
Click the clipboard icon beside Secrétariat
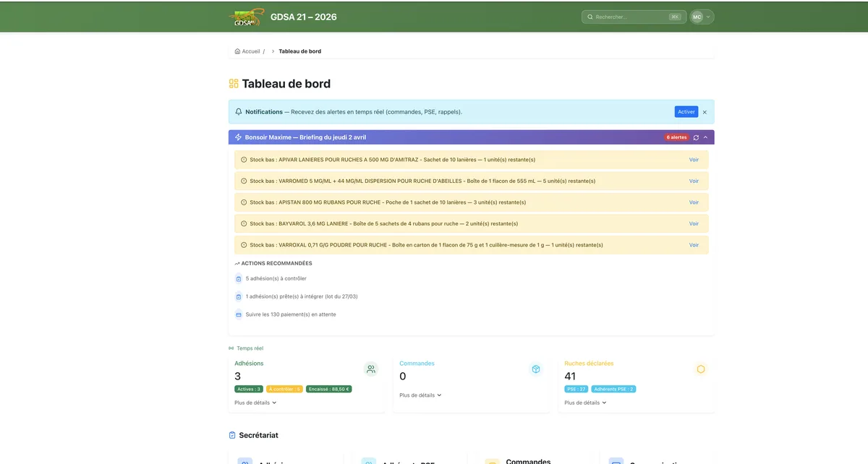(231, 434)
